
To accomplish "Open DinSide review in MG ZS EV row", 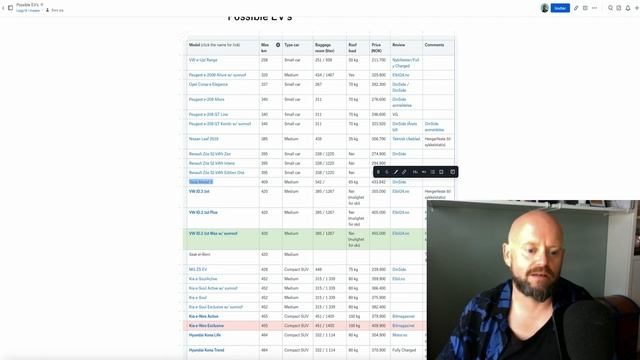I will coord(399,270).
